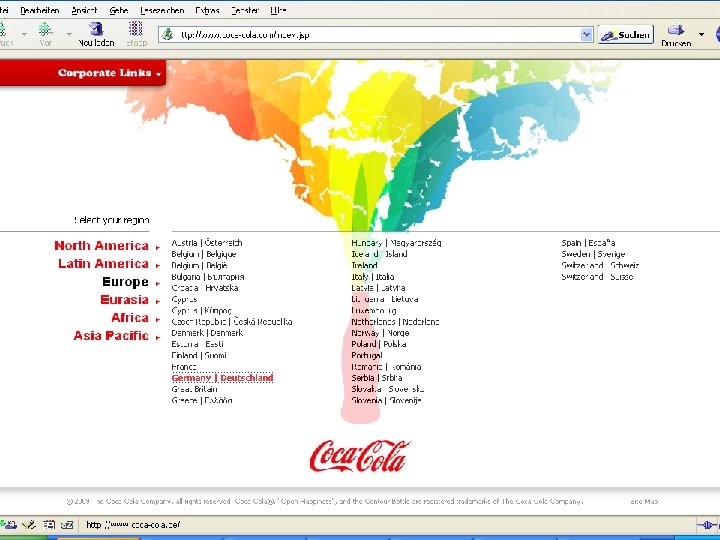The height and width of the screenshot is (540, 720).
Task: Open the France country link
Action: 184,366
